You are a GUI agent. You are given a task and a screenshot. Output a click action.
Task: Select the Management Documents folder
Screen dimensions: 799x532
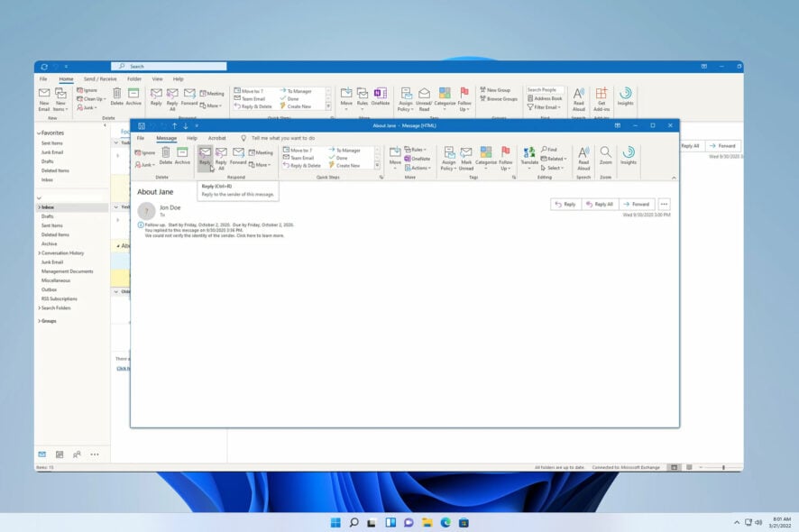pos(68,271)
